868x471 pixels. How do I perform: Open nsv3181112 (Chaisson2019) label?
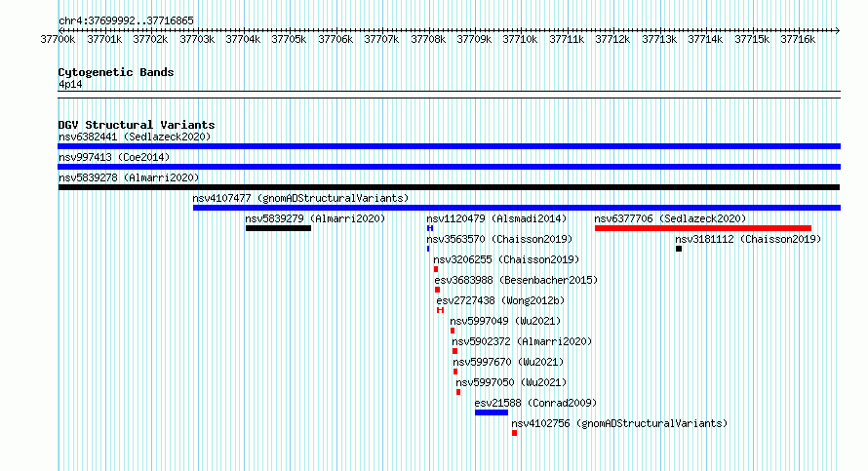748,239
